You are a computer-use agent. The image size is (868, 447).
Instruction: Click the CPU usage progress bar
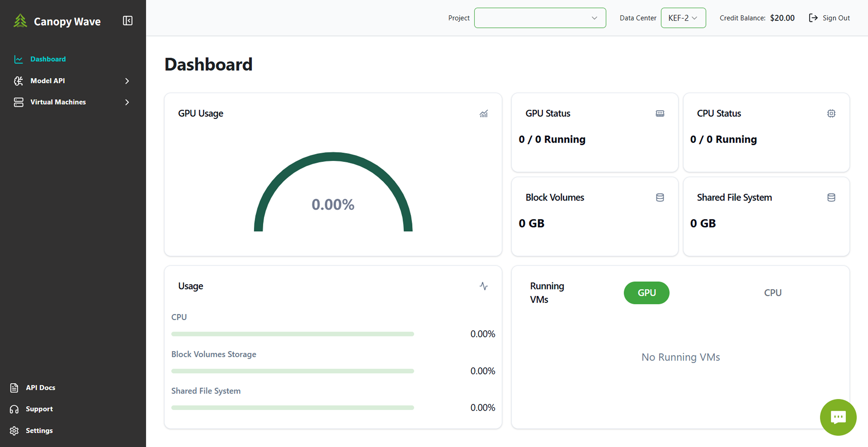(x=292, y=334)
